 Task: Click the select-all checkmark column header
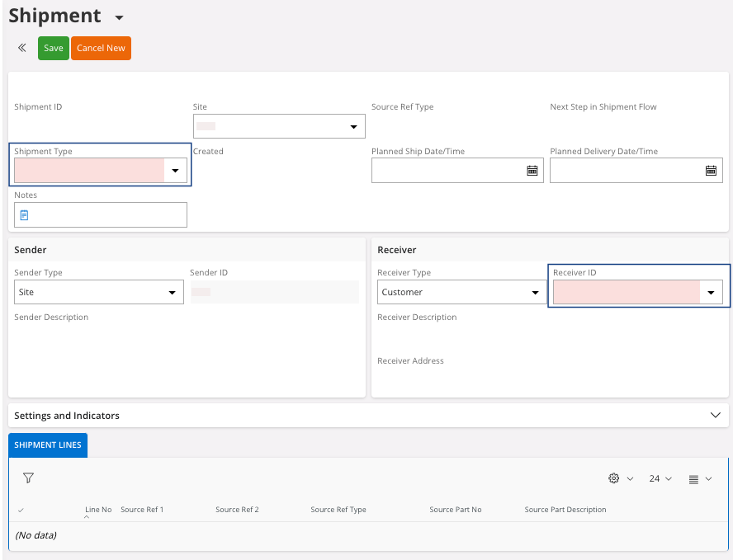coord(21,511)
